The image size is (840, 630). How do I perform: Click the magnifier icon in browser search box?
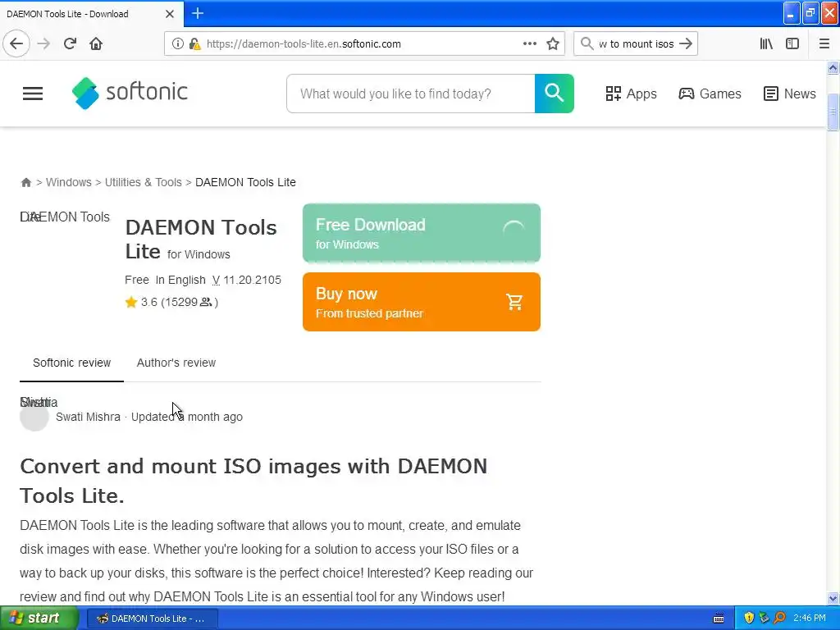click(587, 43)
